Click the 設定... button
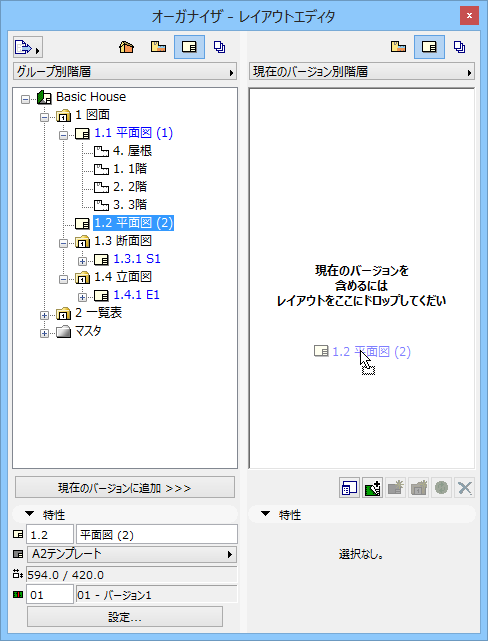The image size is (488, 641). (x=125, y=617)
